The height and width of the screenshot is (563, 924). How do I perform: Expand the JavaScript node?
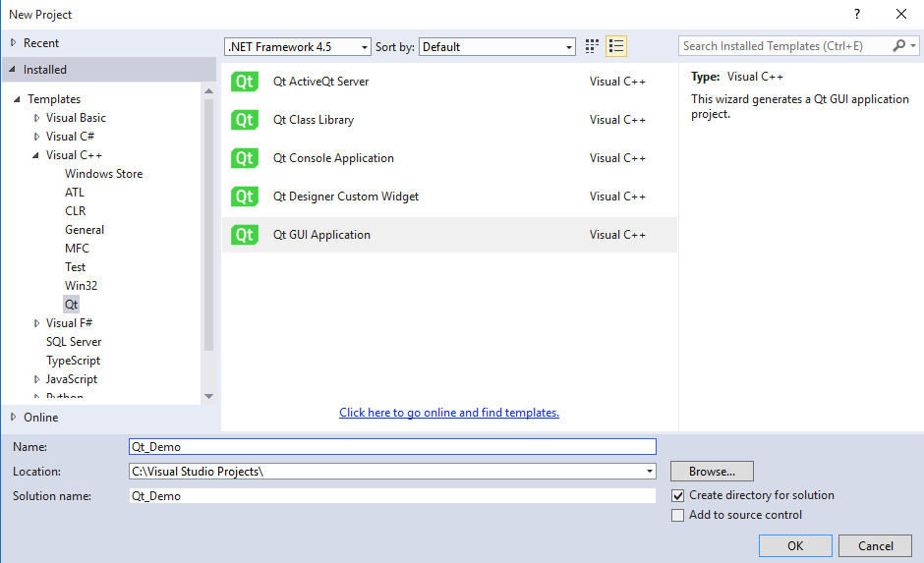(36, 379)
